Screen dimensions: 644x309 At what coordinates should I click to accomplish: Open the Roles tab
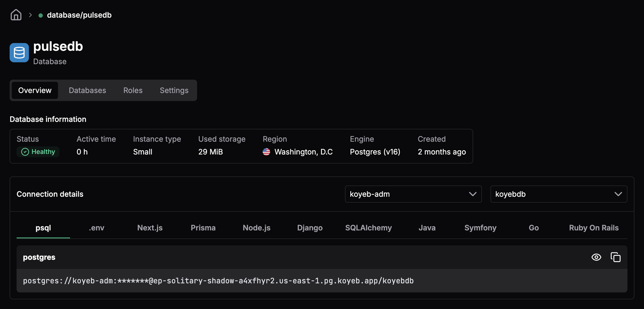[x=133, y=90]
